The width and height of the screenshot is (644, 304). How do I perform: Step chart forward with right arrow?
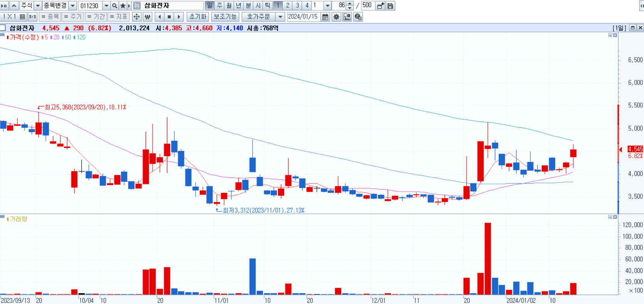tap(178, 17)
